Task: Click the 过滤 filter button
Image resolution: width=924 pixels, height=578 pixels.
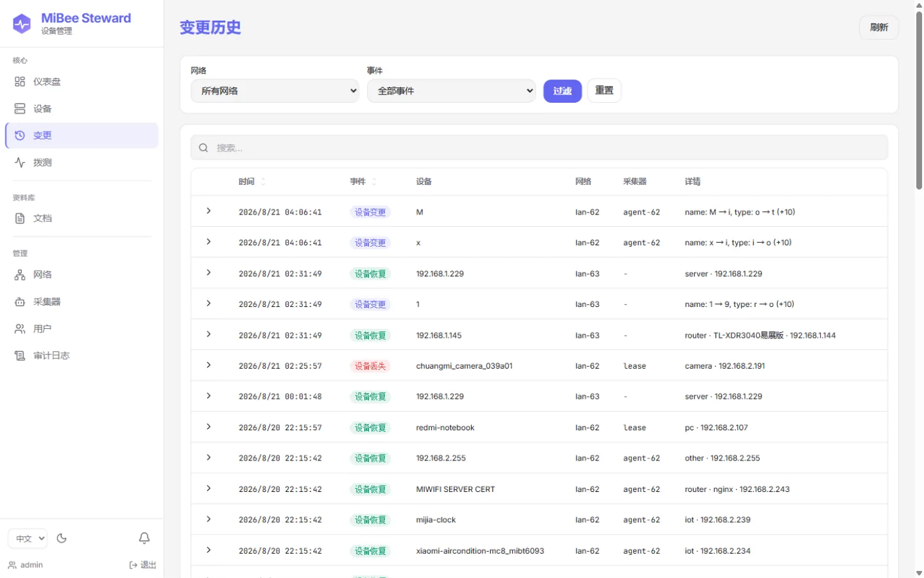Action: pos(563,91)
